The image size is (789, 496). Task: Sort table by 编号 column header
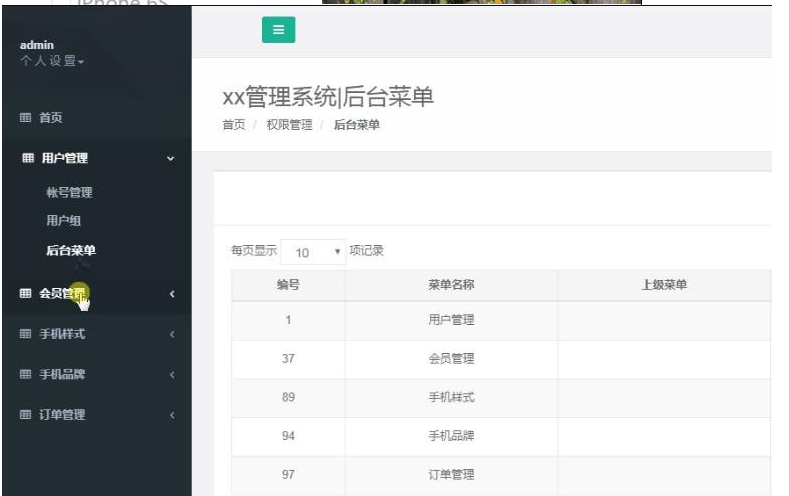click(x=288, y=285)
